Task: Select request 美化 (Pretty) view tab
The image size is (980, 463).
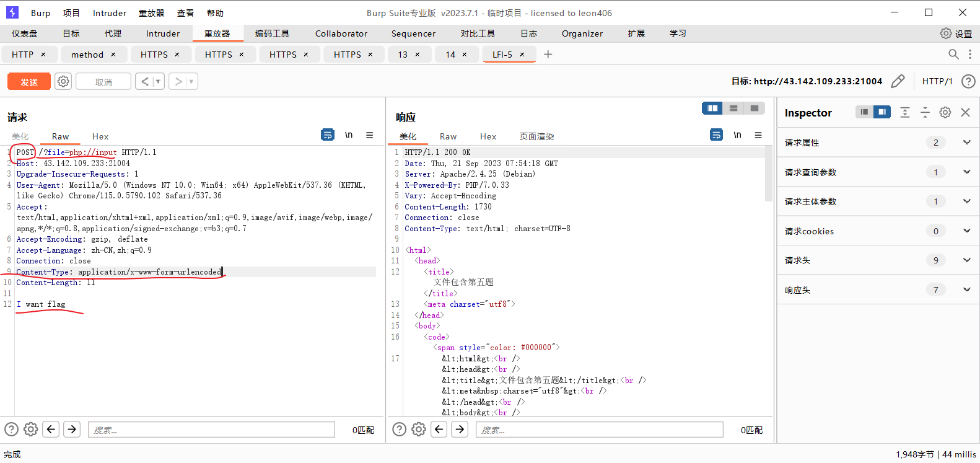Action: pos(20,136)
